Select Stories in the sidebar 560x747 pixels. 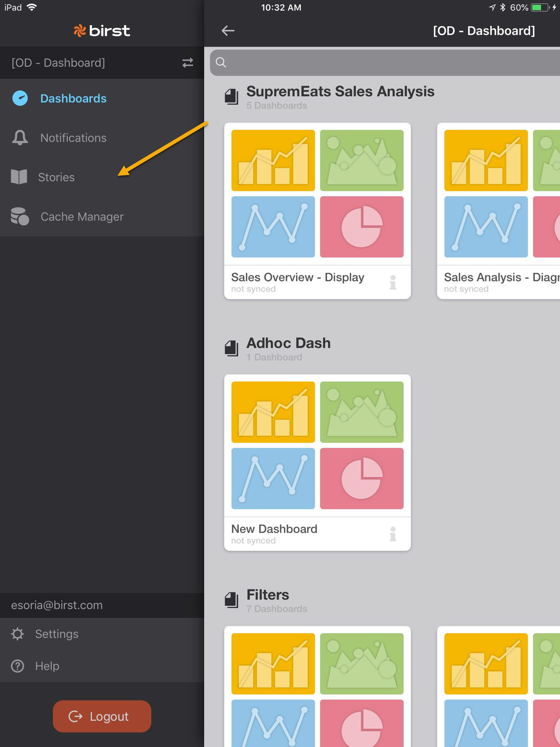click(x=57, y=177)
